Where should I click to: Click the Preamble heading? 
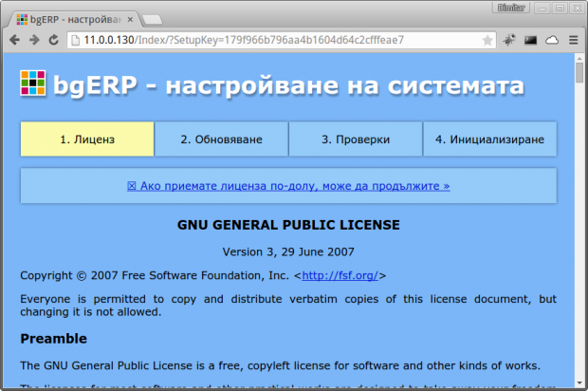tap(54, 339)
